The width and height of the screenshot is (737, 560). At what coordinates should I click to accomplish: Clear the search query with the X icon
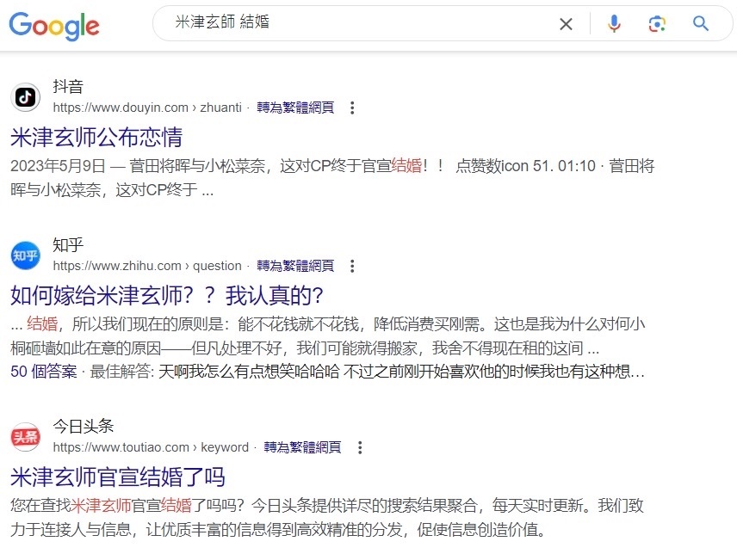coord(566,23)
